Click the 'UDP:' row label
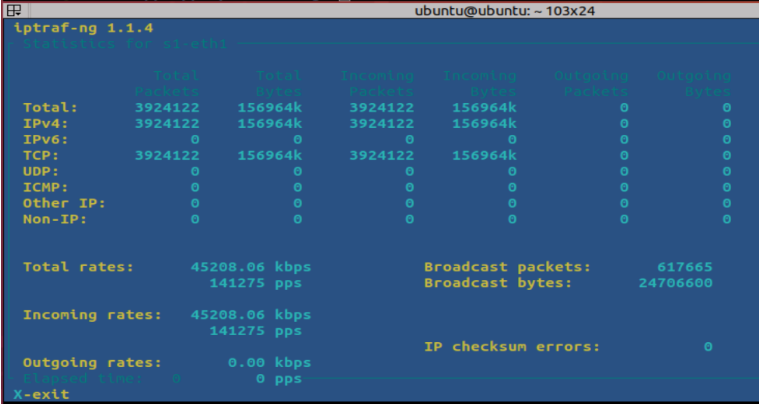Image resolution: width=759 pixels, height=404 pixels. click(x=41, y=171)
